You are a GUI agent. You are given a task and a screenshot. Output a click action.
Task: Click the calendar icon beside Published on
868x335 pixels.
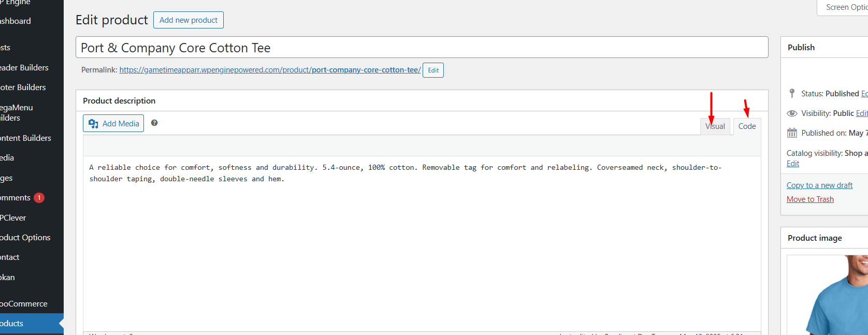click(792, 133)
